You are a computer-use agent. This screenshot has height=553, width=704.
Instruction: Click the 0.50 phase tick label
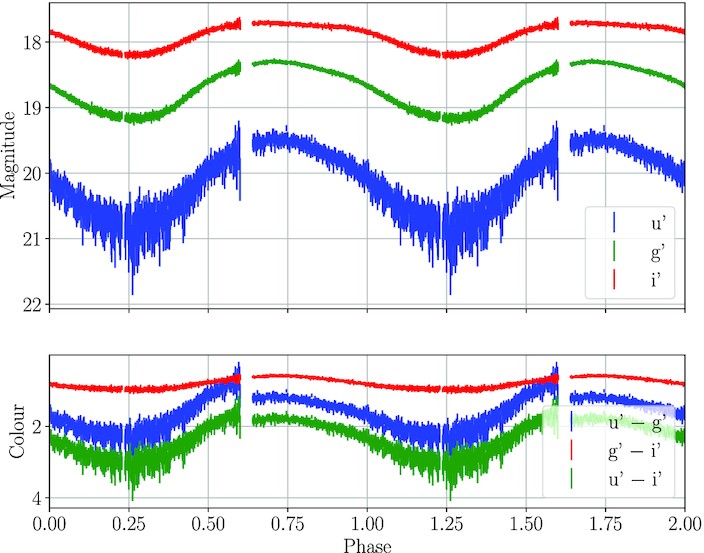click(x=208, y=524)
